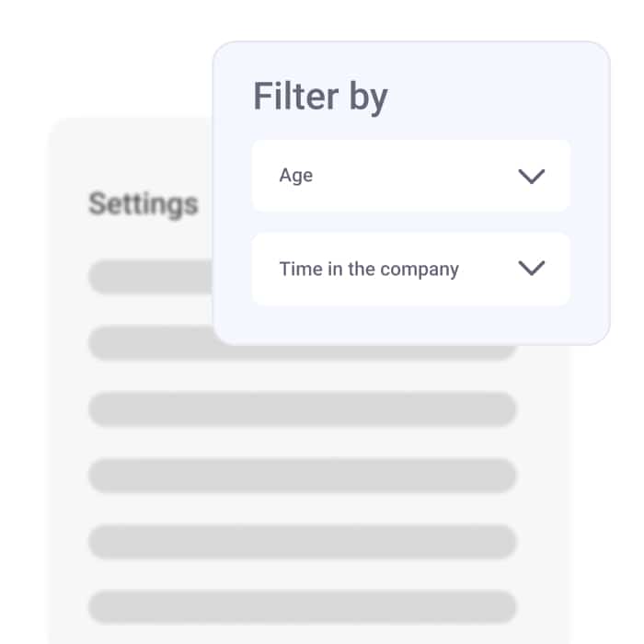
Task: Click the chevron icon beside Time in the company
Action: [x=532, y=269]
